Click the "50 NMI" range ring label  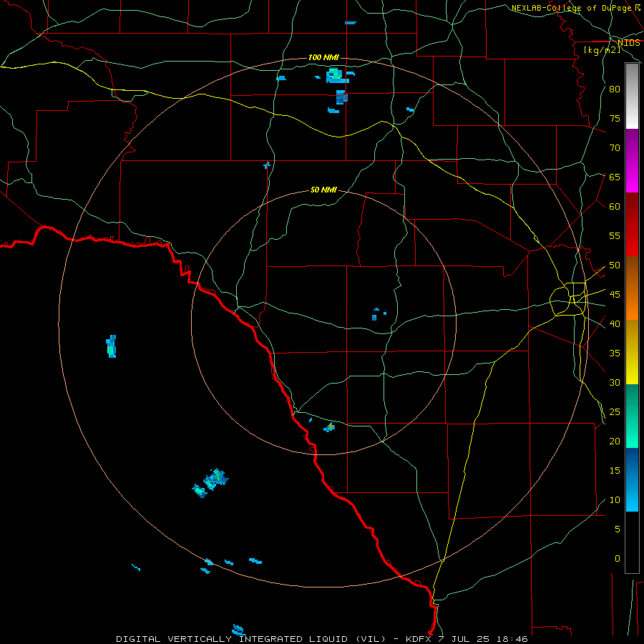323,190
